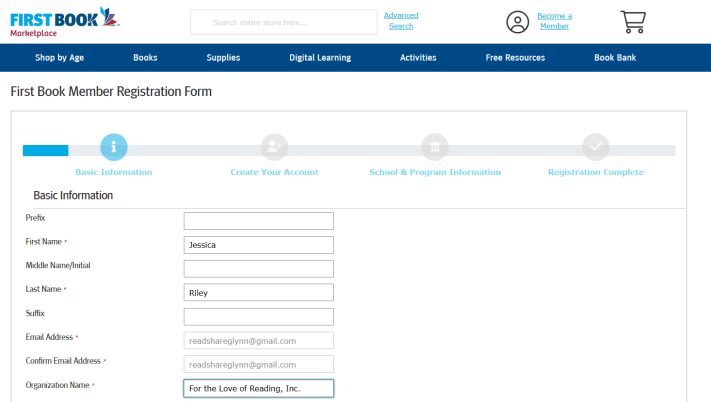
Task: Click the Create Your Account step icon
Action: point(274,147)
